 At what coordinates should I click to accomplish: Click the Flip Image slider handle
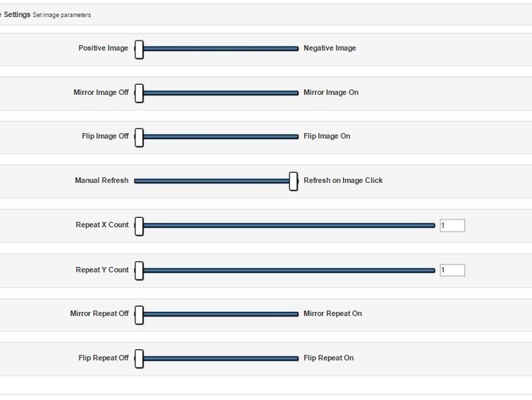(x=139, y=136)
